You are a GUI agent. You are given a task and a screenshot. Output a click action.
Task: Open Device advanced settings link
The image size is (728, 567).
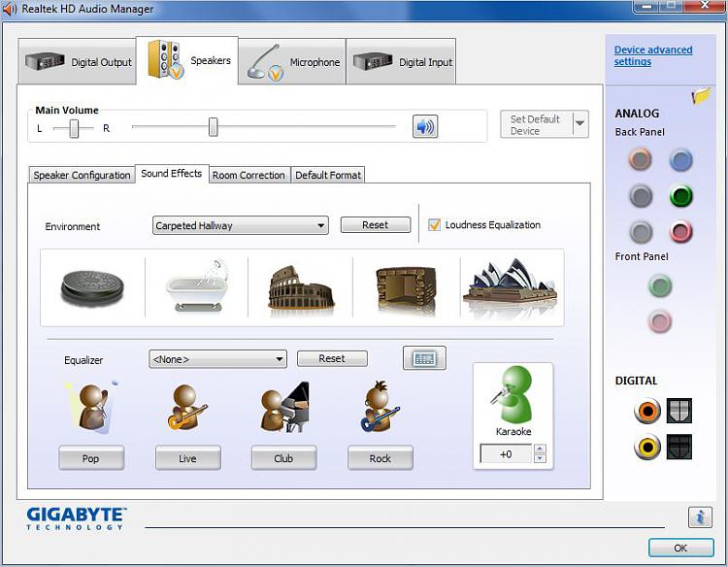pyautogui.click(x=653, y=55)
